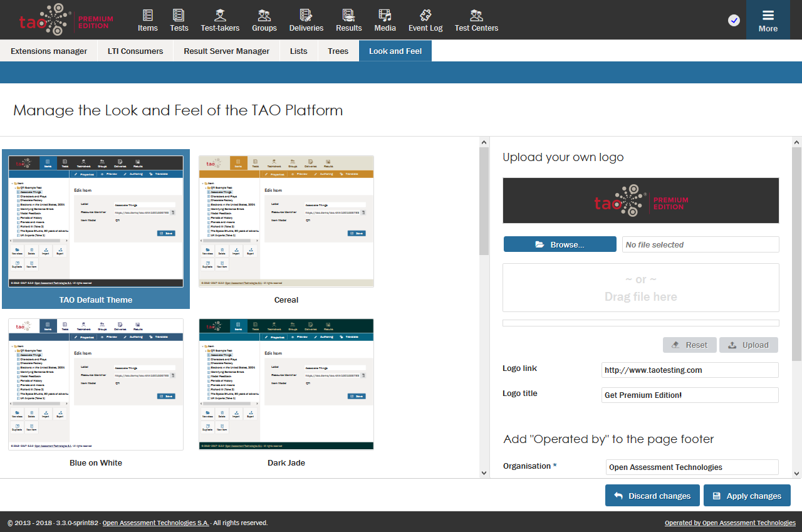Expand the More hamburger menu
This screenshot has height=532, width=802.
(x=768, y=20)
